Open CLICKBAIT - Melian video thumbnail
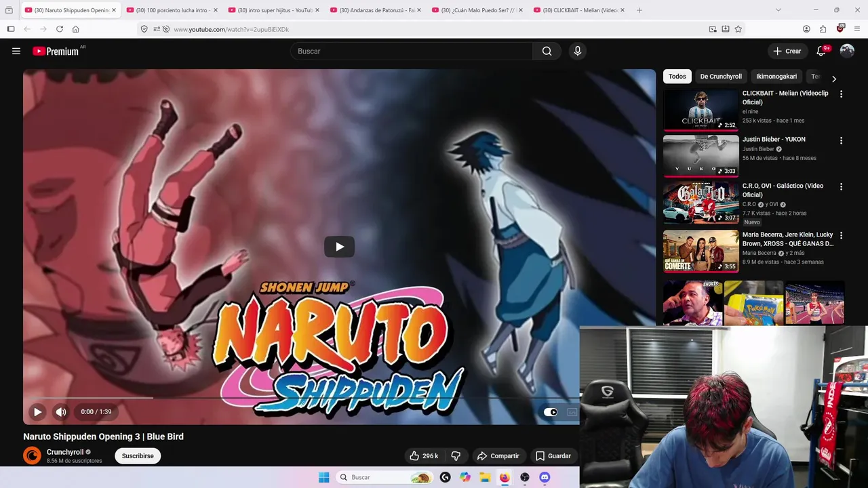This screenshot has width=868, height=488. [x=701, y=110]
